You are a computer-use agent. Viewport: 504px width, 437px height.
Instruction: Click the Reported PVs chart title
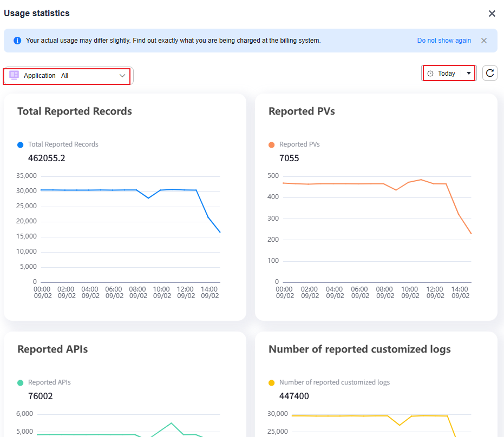pyautogui.click(x=302, y=111)
